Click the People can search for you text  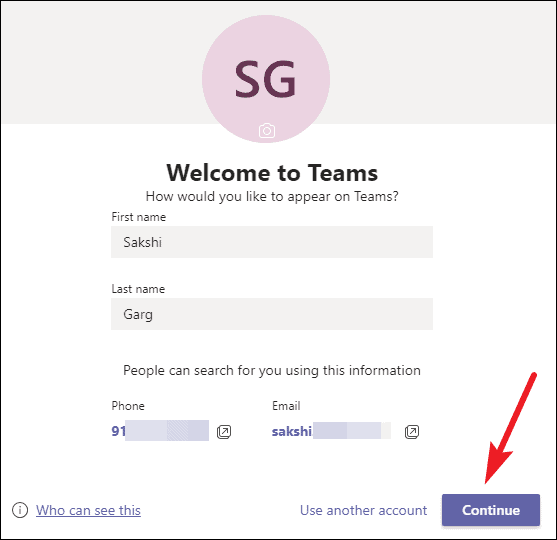pyautogui.click(x=272, y=371)
